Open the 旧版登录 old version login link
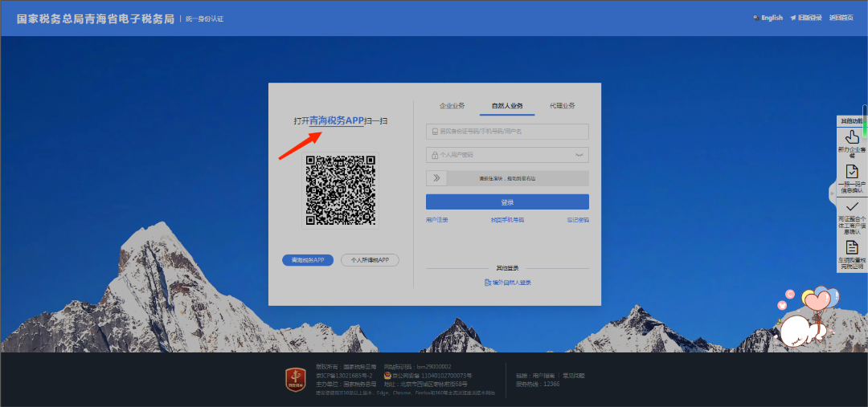This screenshot has width=868, height=407. pos(806,18)
